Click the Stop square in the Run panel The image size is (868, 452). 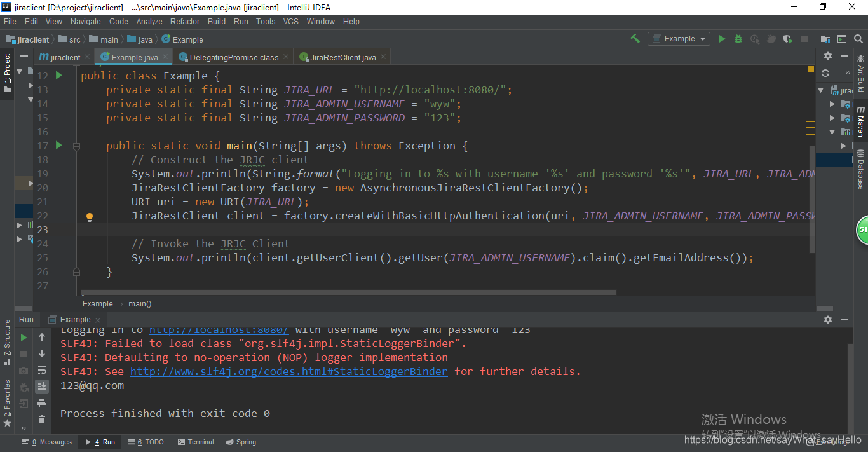[24, 354]
